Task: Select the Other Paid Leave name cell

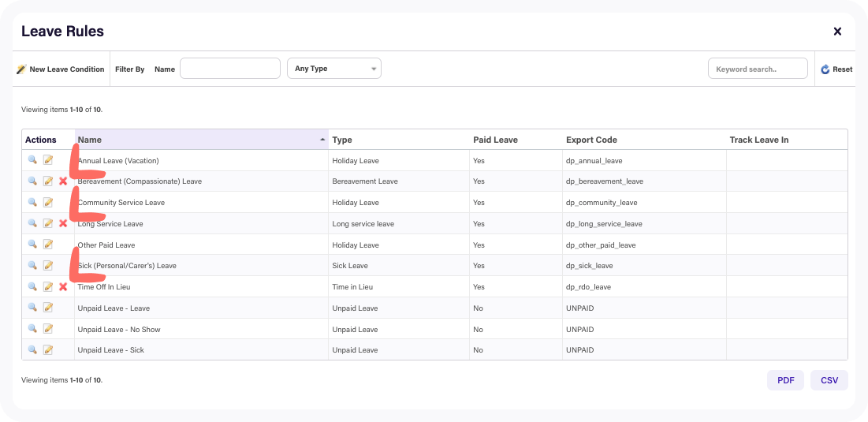Action: point(202,245)
